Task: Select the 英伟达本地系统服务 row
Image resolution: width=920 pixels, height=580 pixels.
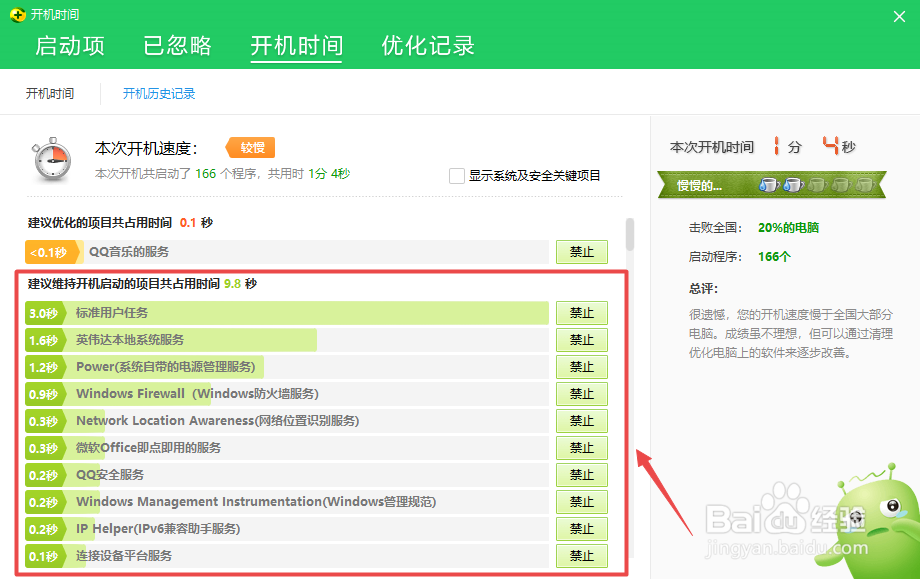Action: pos(287,340)
